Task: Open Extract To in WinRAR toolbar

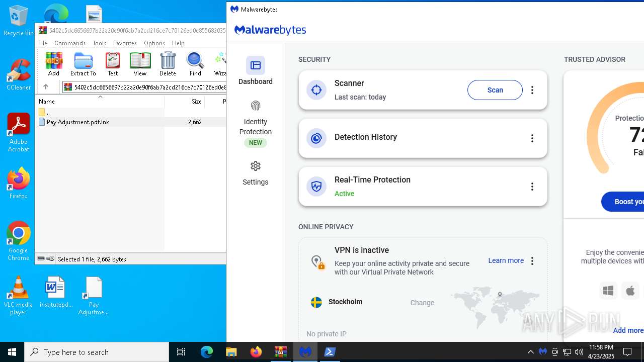Action: (83, 64)
